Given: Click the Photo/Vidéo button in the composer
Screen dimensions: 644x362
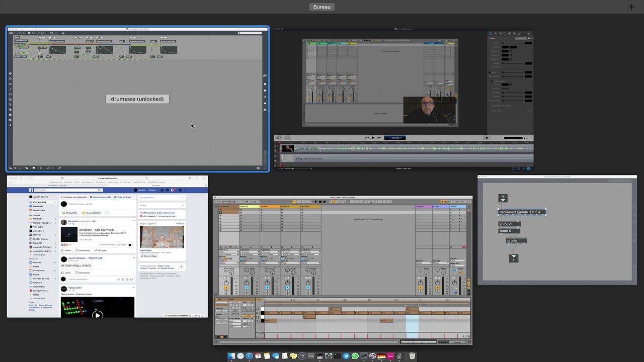Looking at the screenshot, I should point(70,213).
